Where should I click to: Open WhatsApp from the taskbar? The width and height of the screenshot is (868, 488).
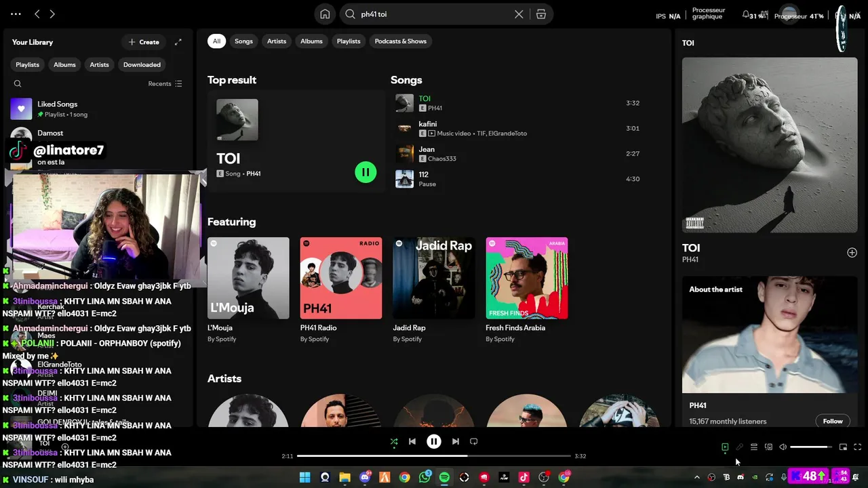(x=425, y=477)
